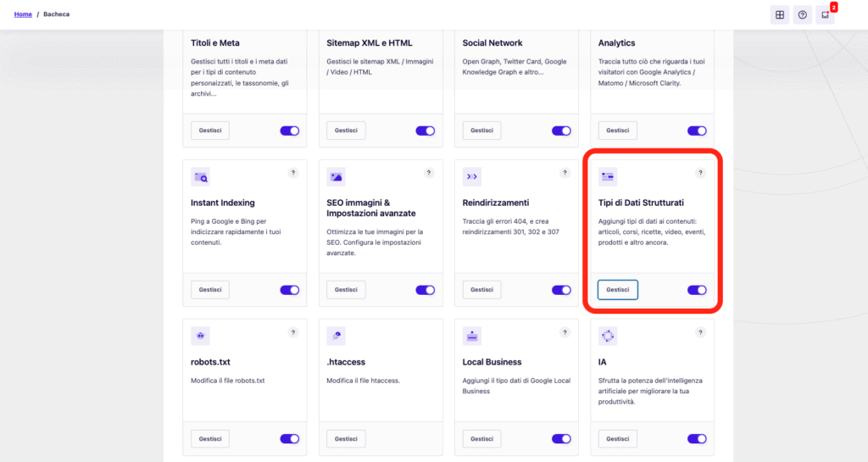
Task: Toggle off the Instant Indexing feature
Action: pyautogui.click(x=290, y=290)
